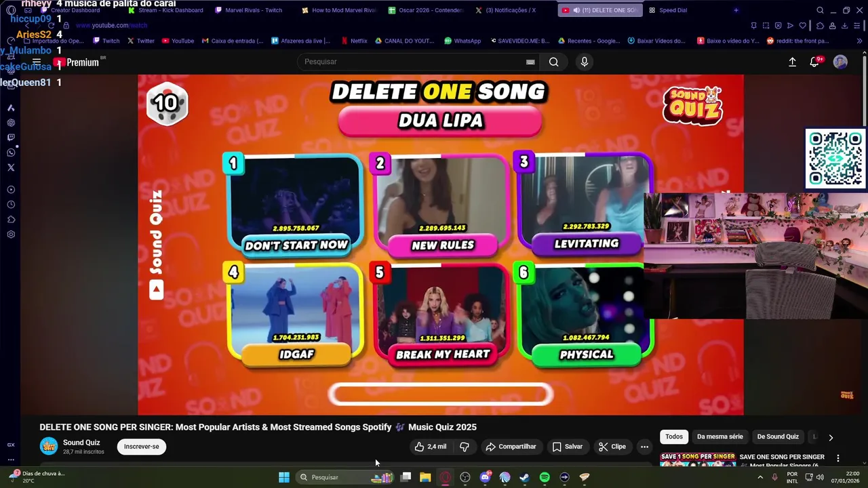Viewport: 868px width, 488px height.
Task: Select the Todos filter chip
Action: (x=674, y=436)
